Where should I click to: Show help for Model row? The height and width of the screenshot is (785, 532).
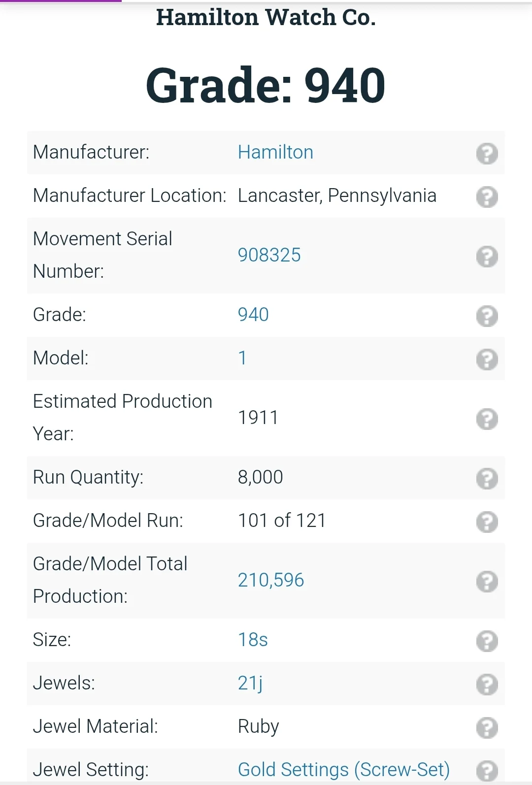click(x=487, y=359)
